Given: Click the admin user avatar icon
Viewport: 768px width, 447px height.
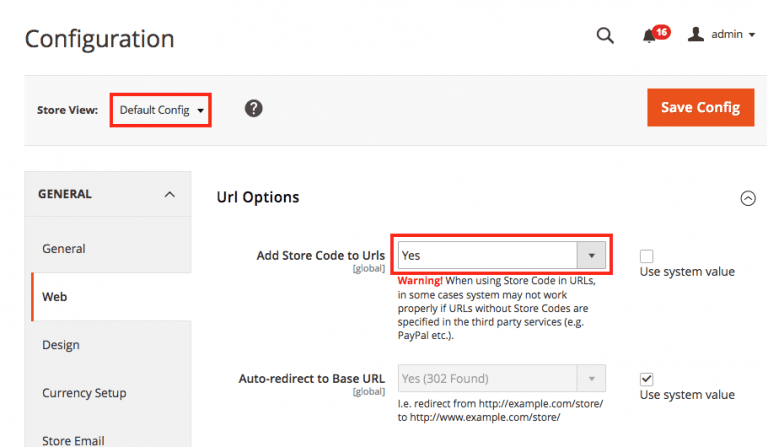Looking at the screenshot, I should click(696, 35).
